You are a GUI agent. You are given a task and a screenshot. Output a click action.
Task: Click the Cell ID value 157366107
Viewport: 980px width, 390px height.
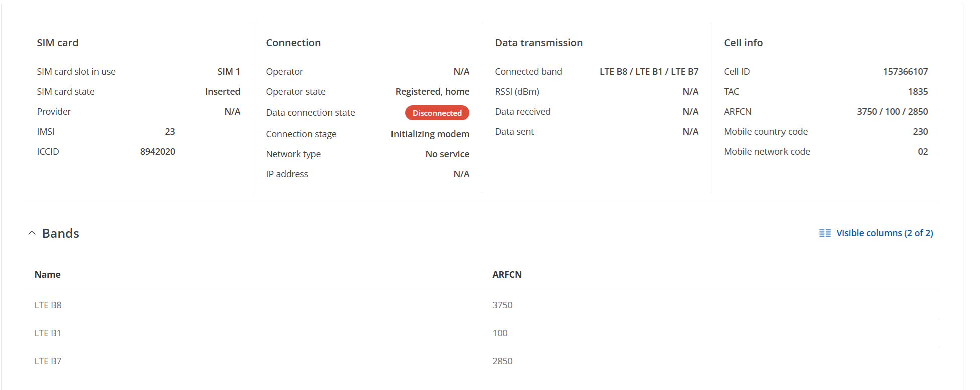point(905,72)
